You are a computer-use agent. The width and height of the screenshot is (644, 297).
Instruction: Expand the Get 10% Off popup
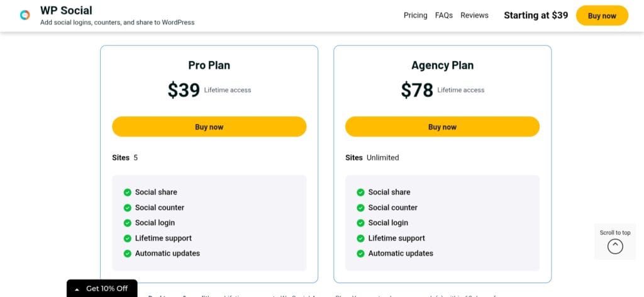point(101,289)
